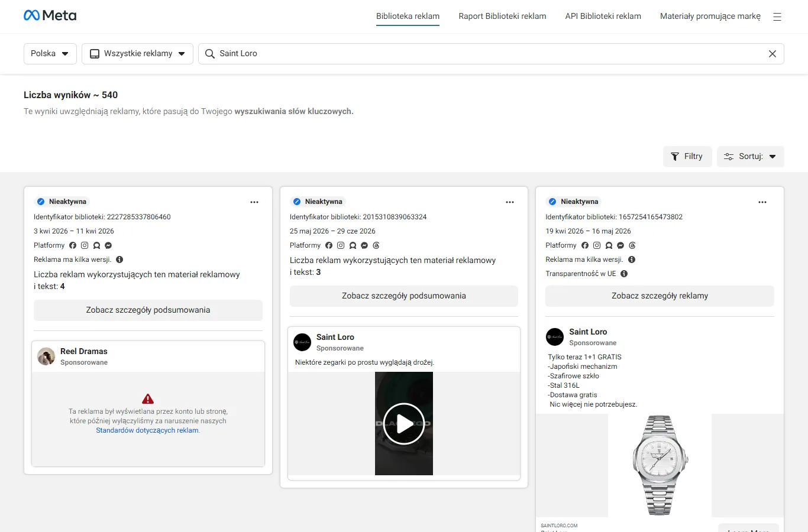
Task: Click Instagram platform icon on the 3 kwi 2026 ad
Action: click(x=85, y=245)
